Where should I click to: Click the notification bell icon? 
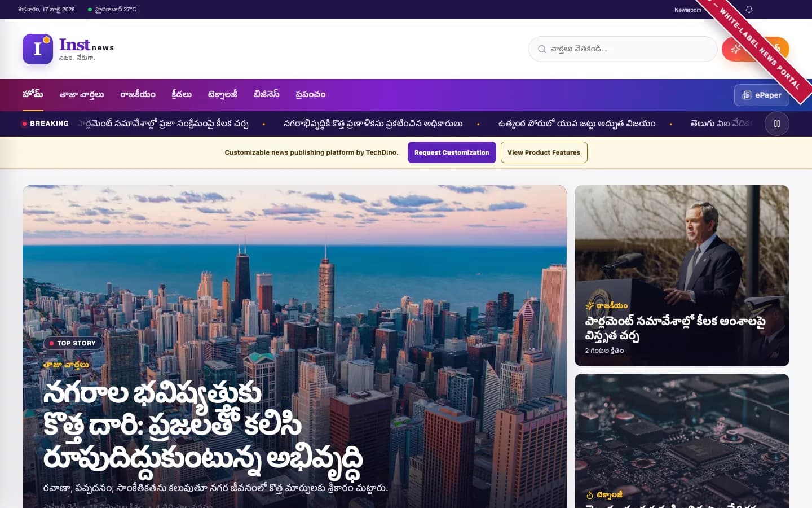pos(749,9)
